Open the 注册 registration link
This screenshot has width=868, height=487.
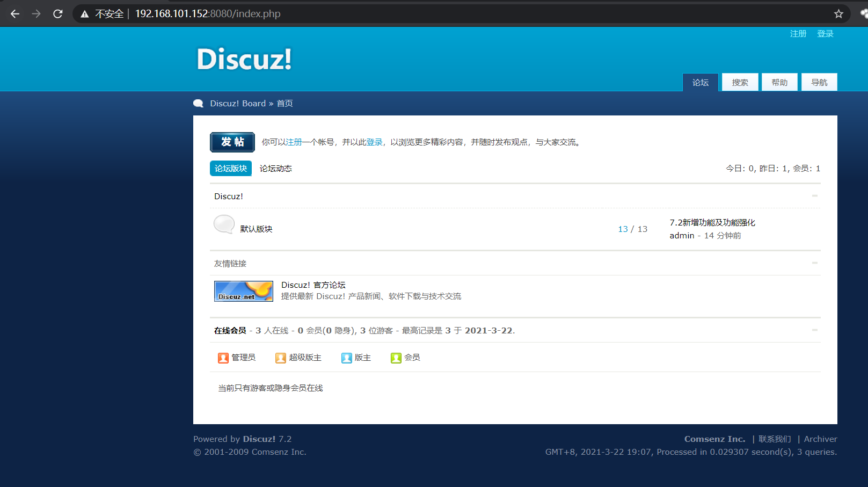tap(798, 33)
